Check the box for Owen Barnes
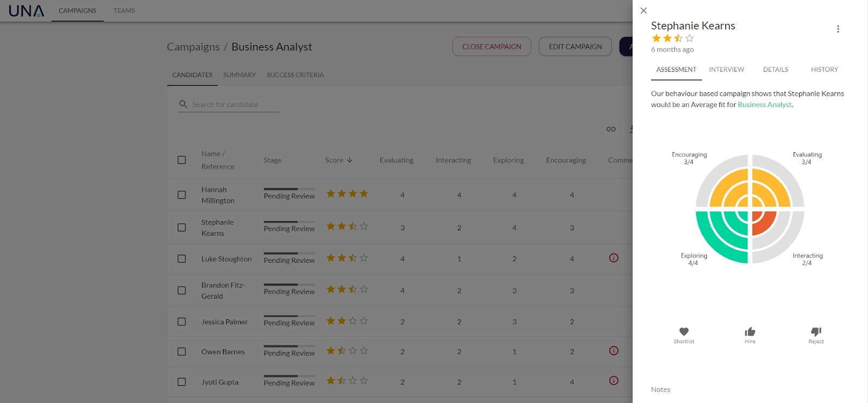Screen dimensions: 868x403 182,351
